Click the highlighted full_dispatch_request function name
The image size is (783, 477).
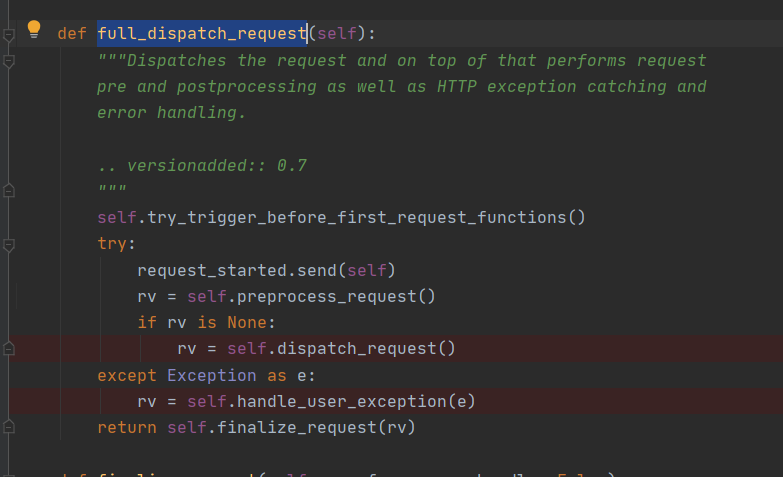pyautogui.click(x=201, y=34)
